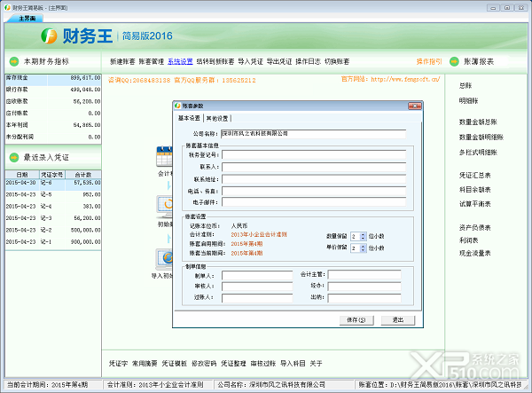Click the 导入初始 icon behind the dialog
The image size is (532, 393).
coord(165,259)
